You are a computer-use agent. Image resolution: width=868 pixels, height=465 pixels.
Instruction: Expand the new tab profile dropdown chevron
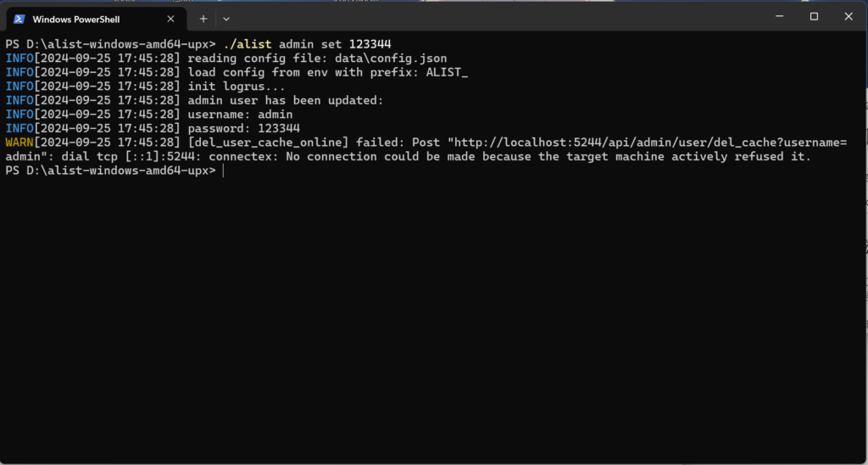point(225,19)
